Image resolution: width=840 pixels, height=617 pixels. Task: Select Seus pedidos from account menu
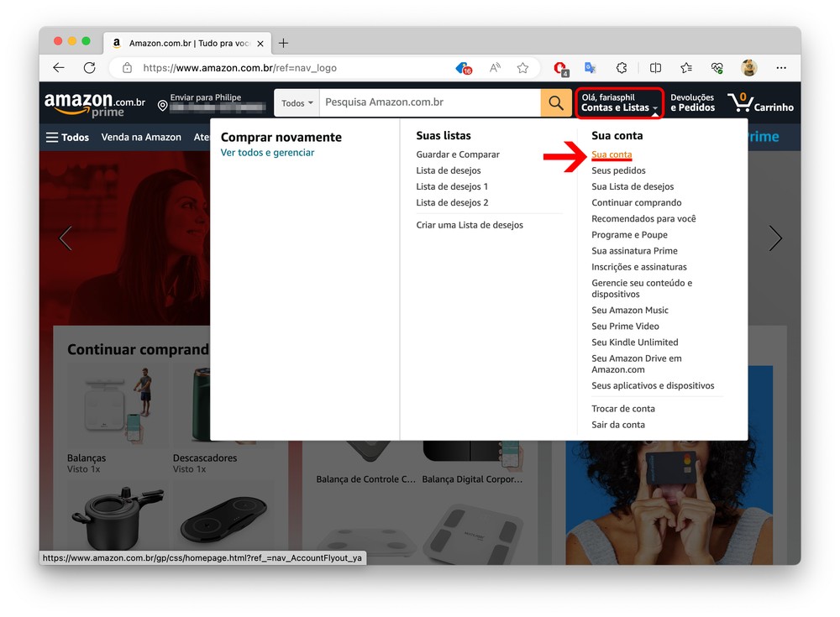pos(618,170)
